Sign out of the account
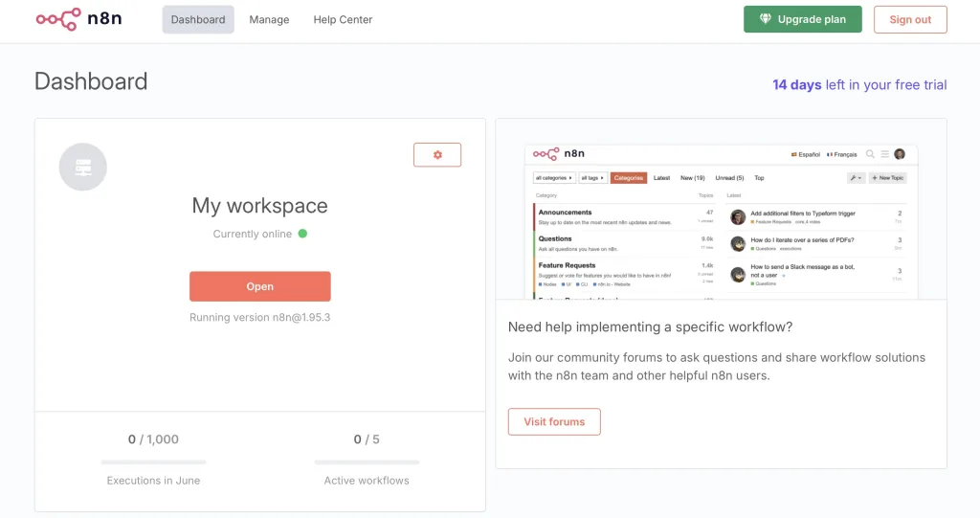Screen dimensions: 980x518 coord(910,19)
